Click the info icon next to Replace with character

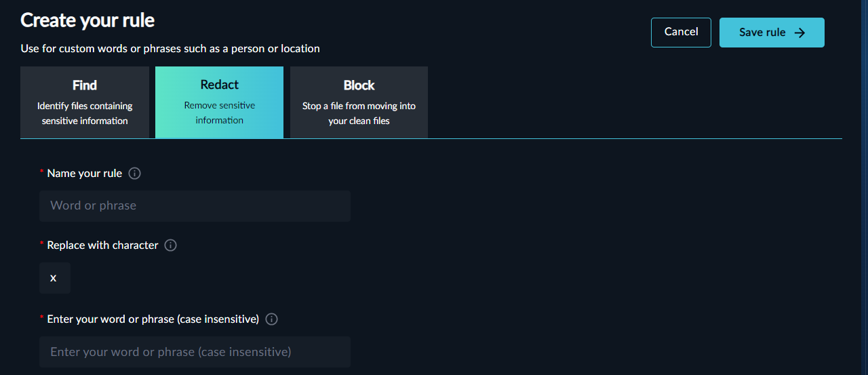[171, 245]
